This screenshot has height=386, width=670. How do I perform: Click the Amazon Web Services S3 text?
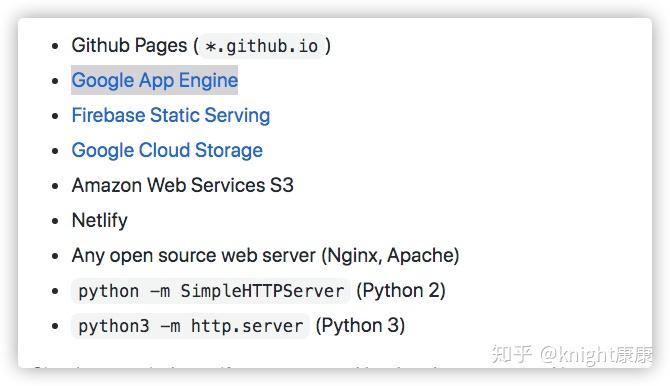pos(183,186)
